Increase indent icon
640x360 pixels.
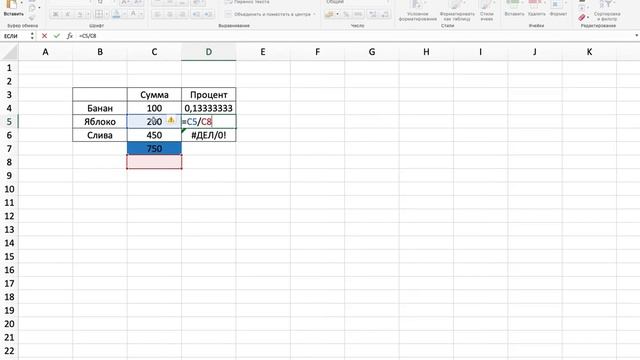pyautogui.click(x=208, y=14)
